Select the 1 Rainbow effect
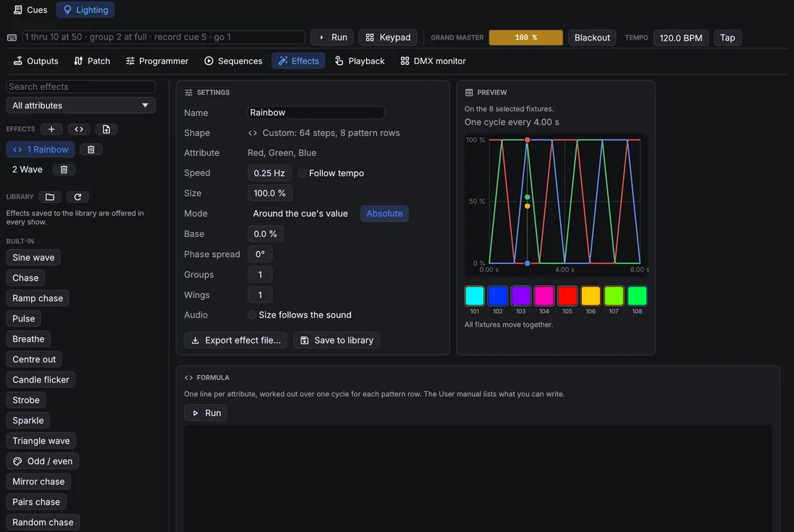Image resolution: width=794 pixels, height=532 pixels. click(40, 149)
